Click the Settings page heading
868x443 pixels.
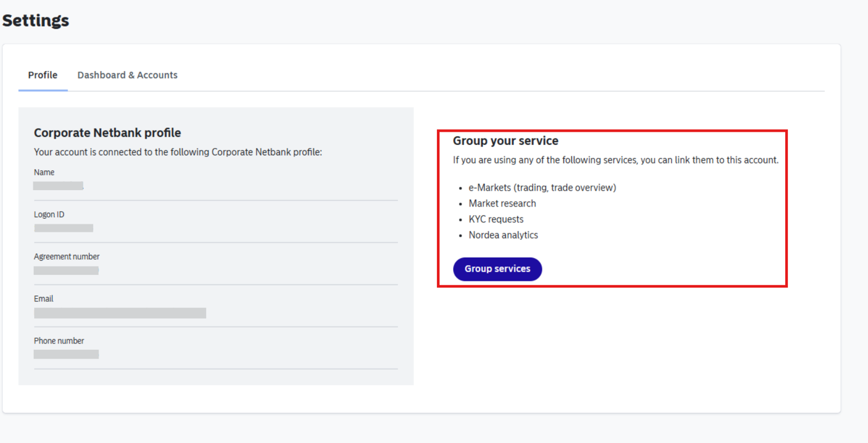click(36, 20)
